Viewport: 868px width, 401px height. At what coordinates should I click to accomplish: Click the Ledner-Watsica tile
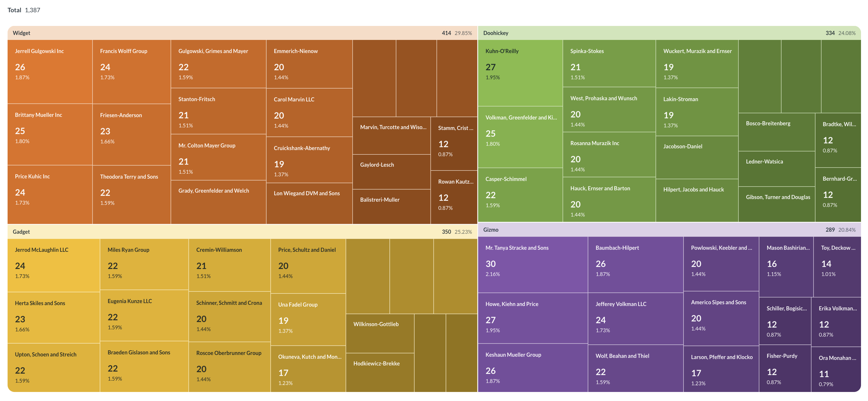point(777,169)
